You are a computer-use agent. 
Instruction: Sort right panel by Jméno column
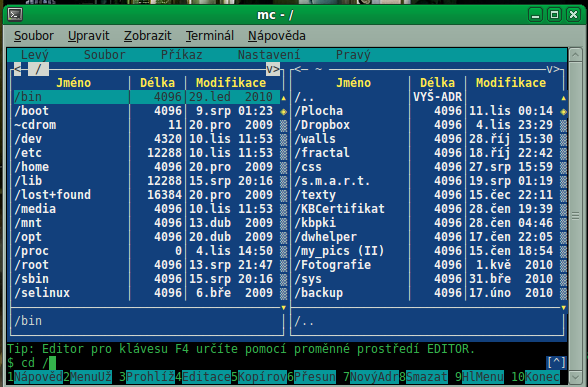353,82
